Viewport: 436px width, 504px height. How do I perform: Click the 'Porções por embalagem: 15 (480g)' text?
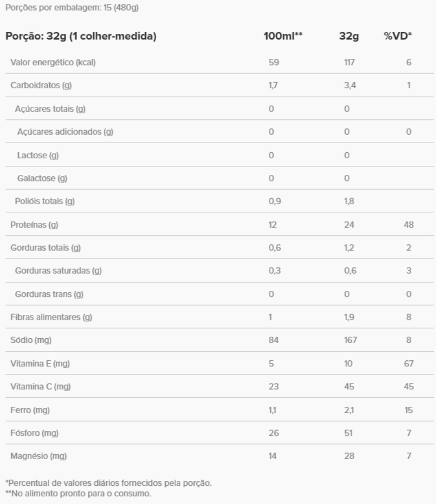click(65, 8)
